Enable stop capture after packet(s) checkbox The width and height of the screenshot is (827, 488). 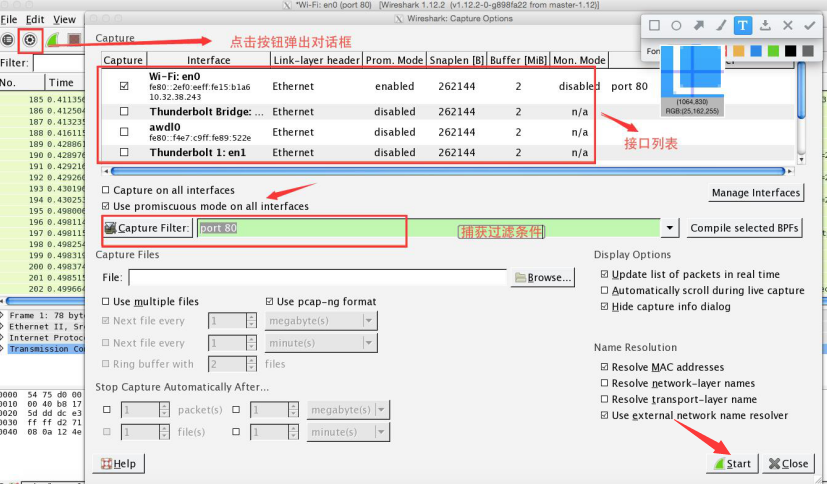(107, 409)
